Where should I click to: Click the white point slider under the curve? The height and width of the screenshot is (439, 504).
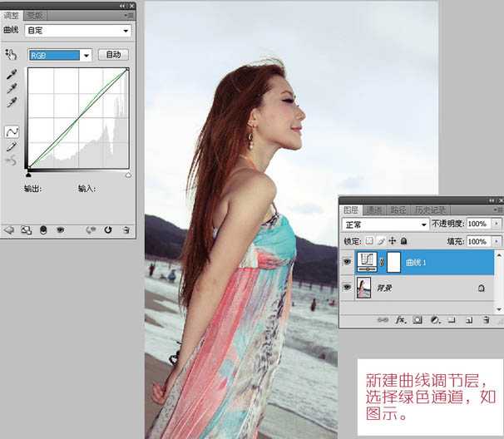128,175
